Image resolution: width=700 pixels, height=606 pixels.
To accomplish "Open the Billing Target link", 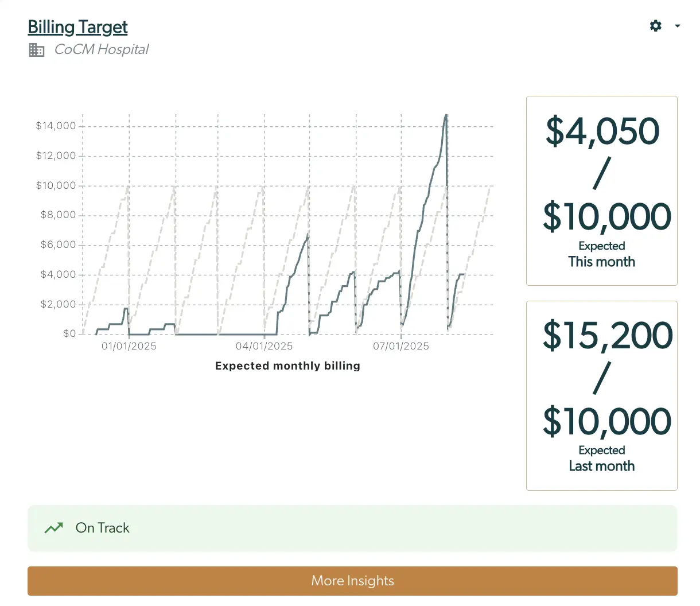I will click(77, 27).
